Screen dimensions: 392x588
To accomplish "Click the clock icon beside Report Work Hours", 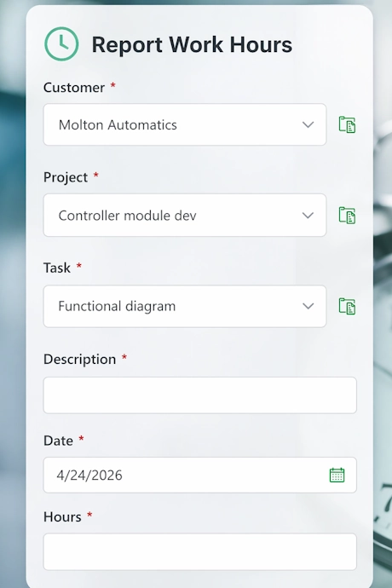I will tap(61, 43).
